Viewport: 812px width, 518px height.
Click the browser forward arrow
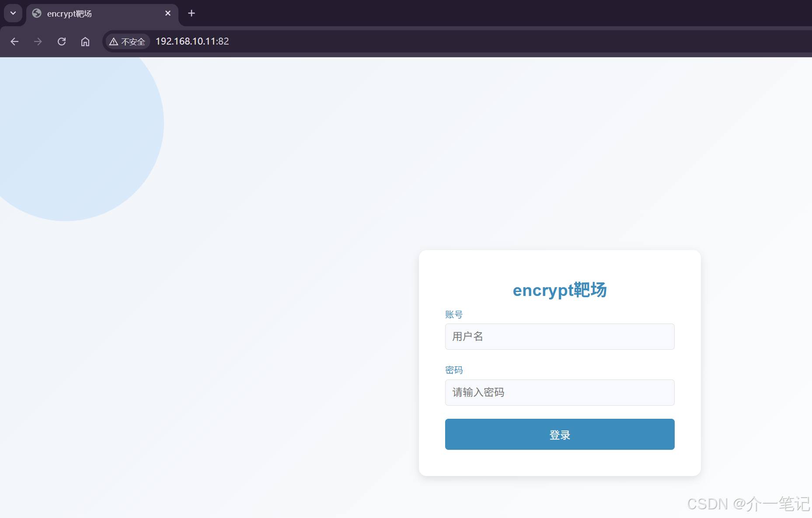pos(38,42)
